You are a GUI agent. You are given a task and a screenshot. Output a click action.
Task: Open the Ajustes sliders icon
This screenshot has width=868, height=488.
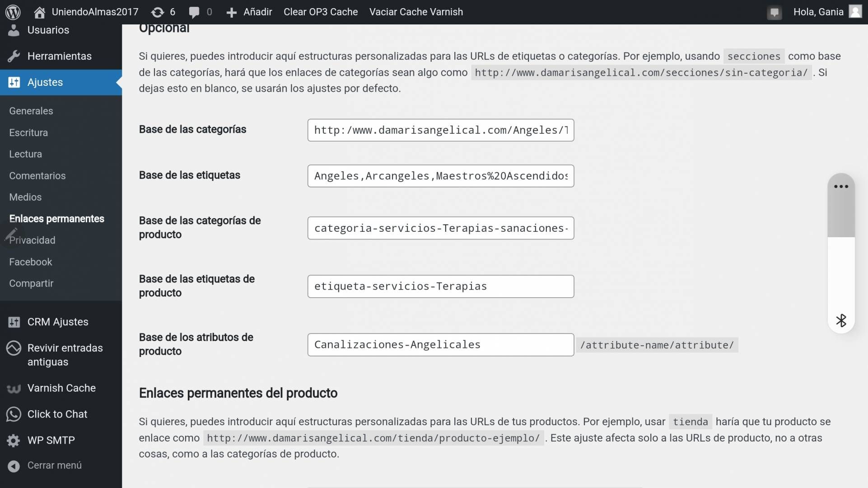[14, 82]
